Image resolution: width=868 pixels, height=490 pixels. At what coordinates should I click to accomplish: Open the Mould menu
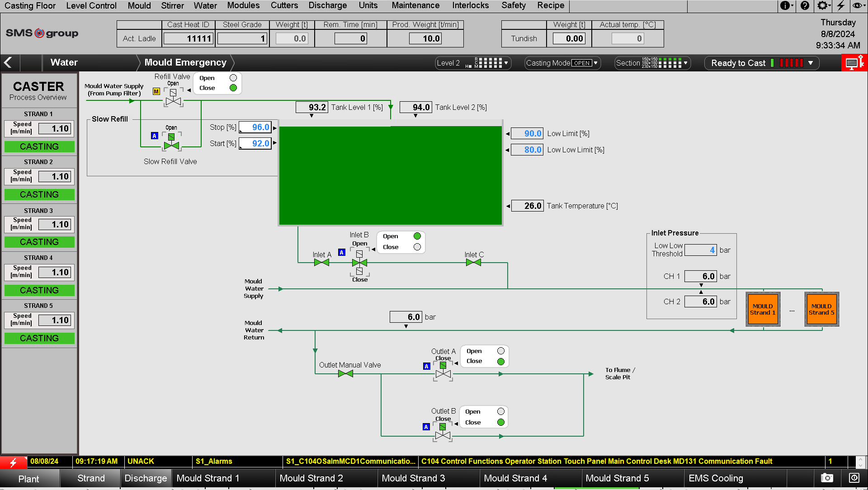point(139,5)
